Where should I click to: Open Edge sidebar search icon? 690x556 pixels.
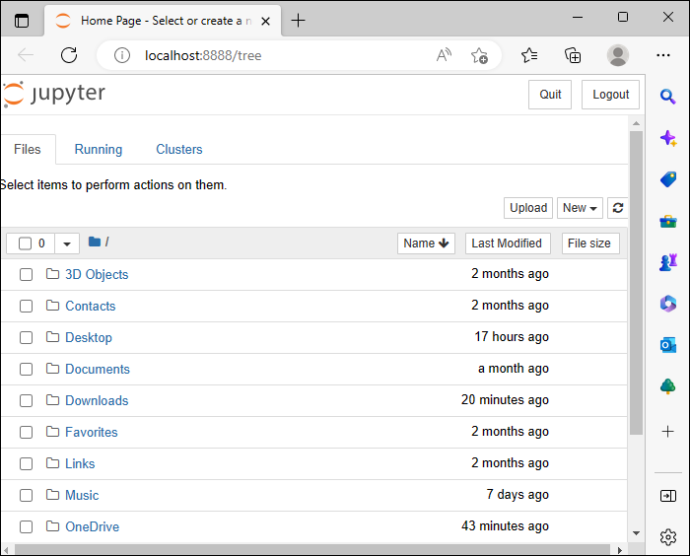(x=668, y=96)
